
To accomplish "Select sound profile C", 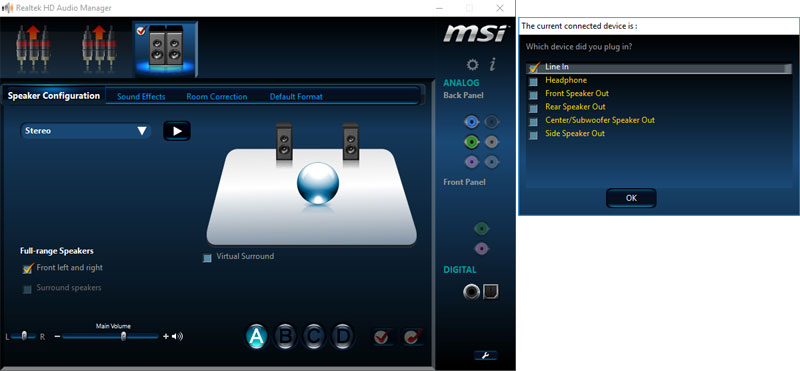I will (x=314, y=336).
